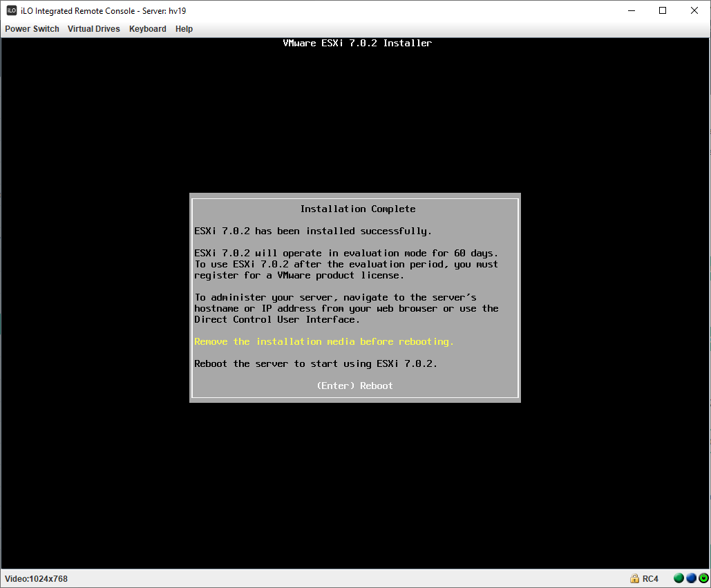Viewport: 711px width, 588px height.
Task: Click the blue status indicator light
Action: coord(691,578)
